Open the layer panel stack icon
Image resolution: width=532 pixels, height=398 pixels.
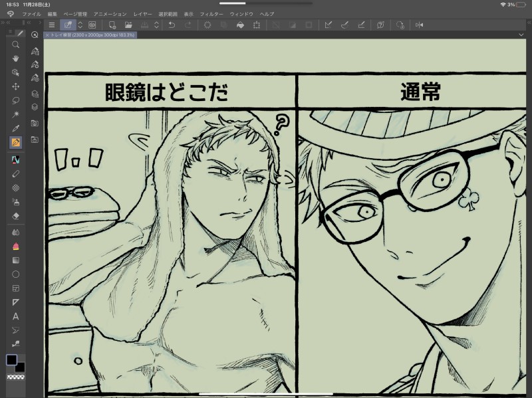35,107
